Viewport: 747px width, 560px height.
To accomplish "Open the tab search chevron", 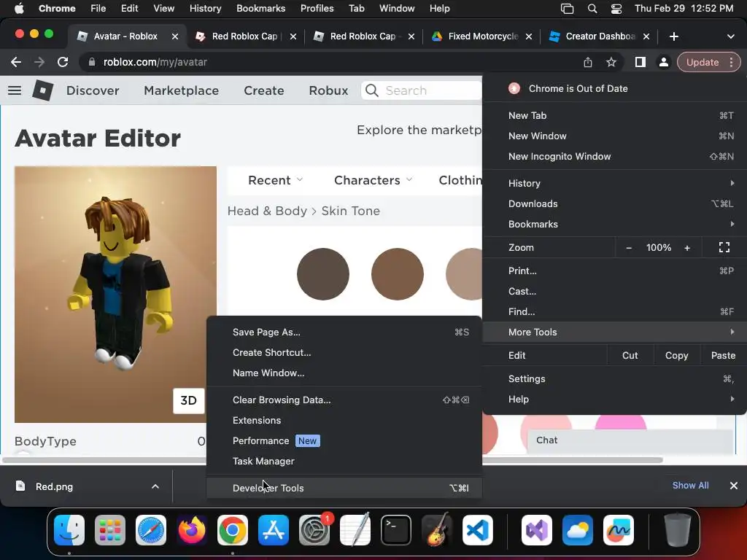I will (730, 36).
